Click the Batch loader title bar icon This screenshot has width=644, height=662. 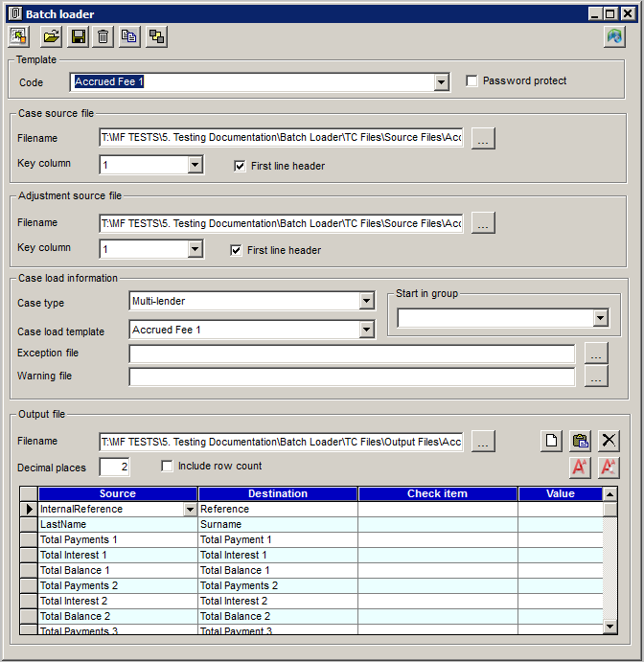click(x=15, y=13)
